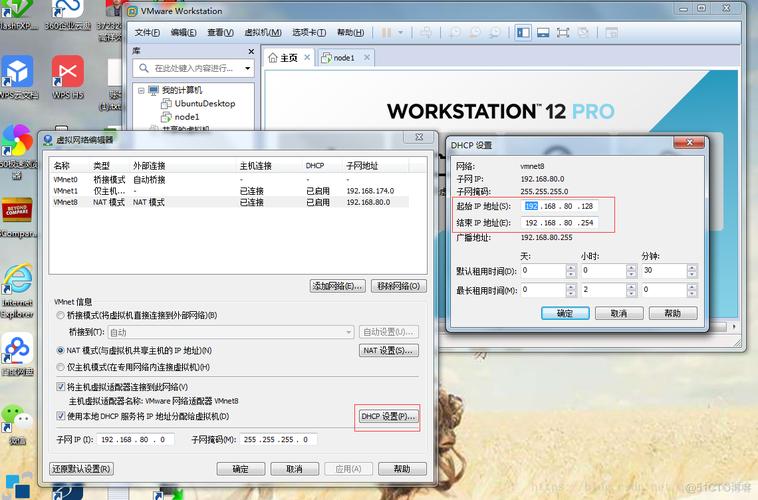Adjust max lease 分钟 spinner
The width and height of the screenshot is (758, 500).
point(692,290)
